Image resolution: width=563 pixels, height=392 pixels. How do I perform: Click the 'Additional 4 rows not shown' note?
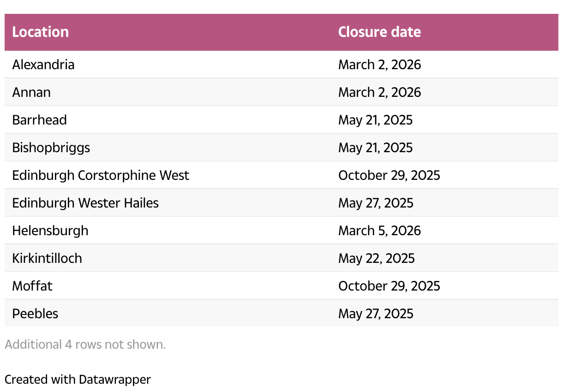(85, 344)
